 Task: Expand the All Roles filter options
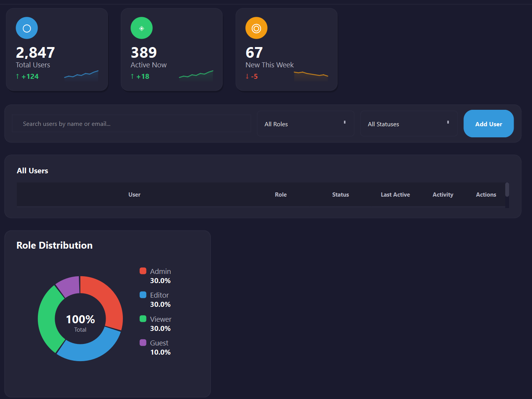point(305,124)
